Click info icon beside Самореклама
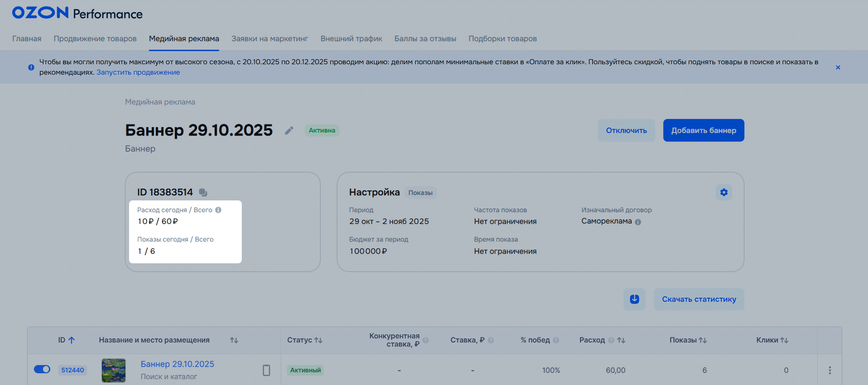The width and height of the screenshot is (868, 385). 638,222
